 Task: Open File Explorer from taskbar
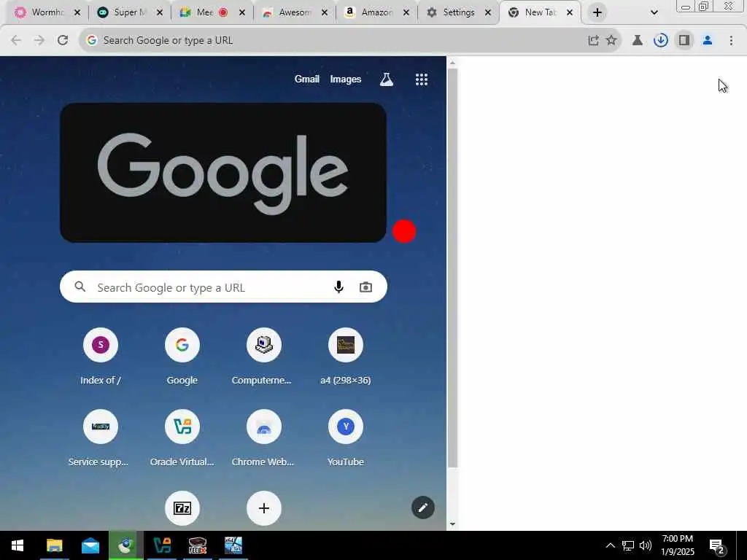pyautogui.click(x=54, y=545)
